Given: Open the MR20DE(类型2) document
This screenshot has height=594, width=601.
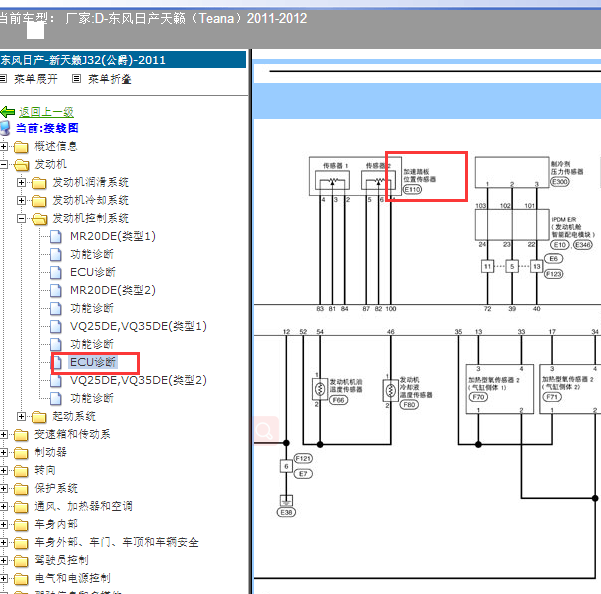Looking at the screenshot, I should 113,290.
